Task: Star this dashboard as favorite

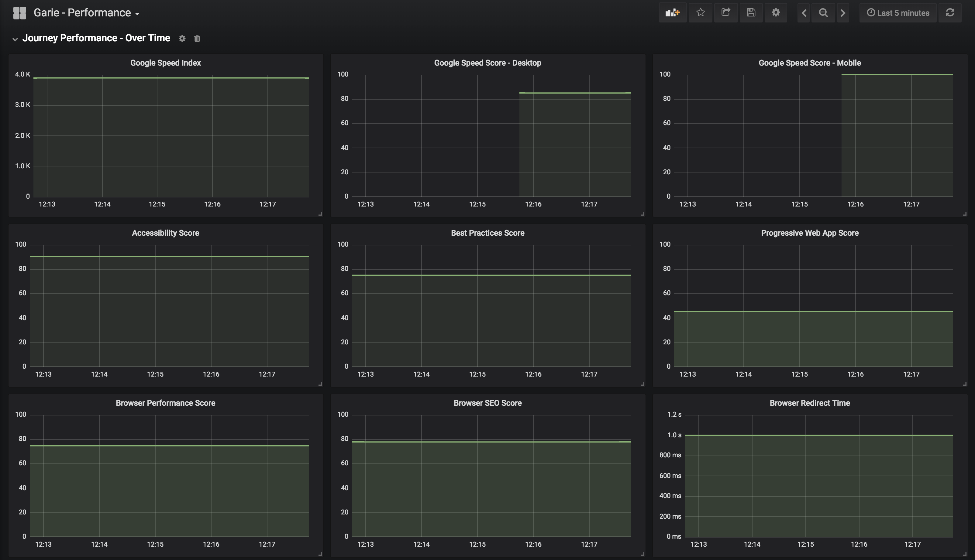Action: [700, 13]
